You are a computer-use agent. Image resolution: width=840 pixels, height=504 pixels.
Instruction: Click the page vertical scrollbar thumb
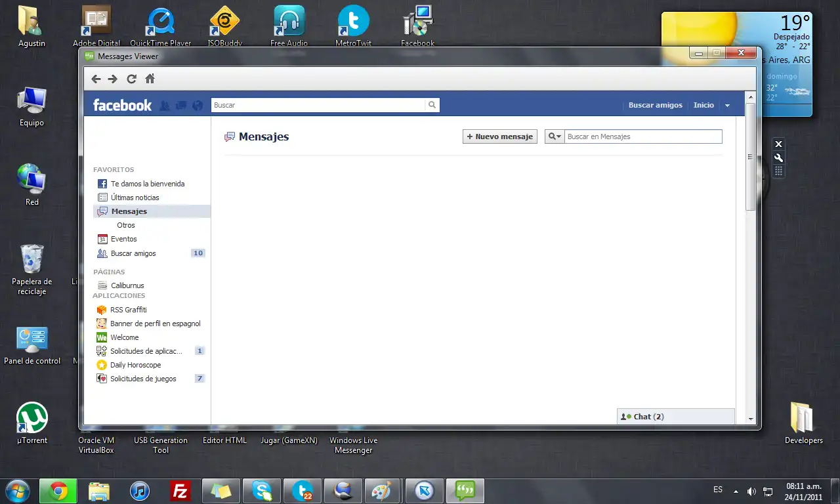[x=751, y=156]
